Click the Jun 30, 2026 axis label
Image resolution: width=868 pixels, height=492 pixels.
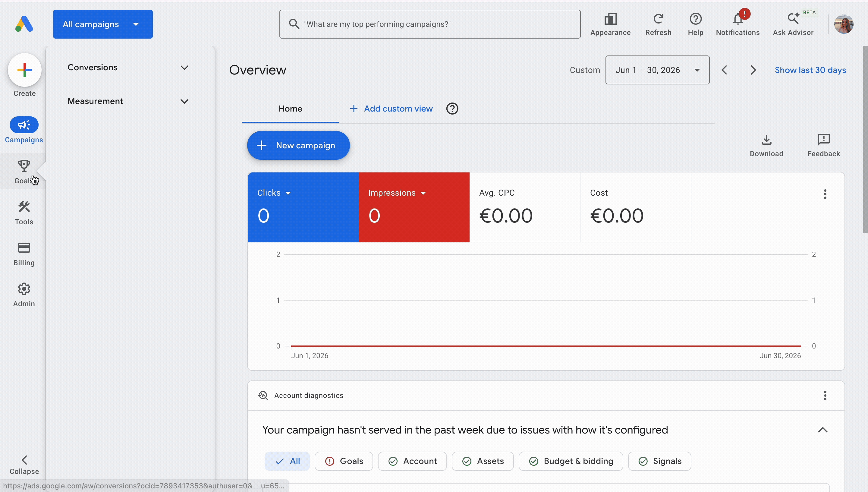[780, 355]
